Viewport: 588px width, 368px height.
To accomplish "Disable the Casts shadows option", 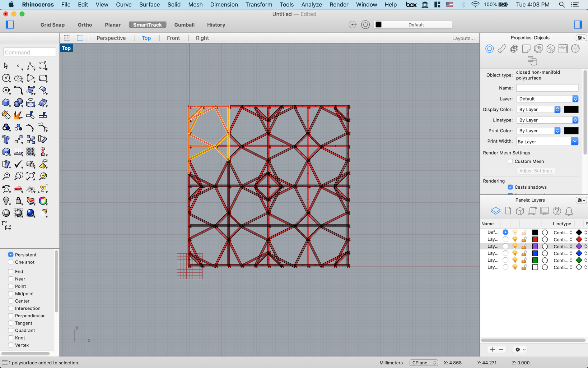I will click(510, 187).
